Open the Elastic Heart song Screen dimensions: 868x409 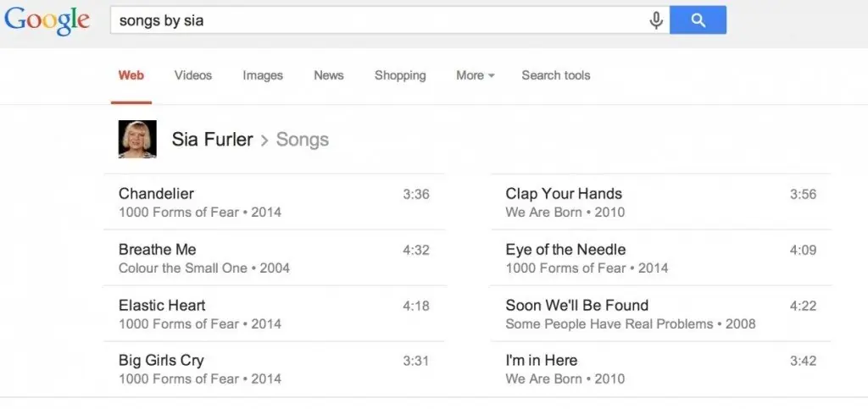click(162, 306)
